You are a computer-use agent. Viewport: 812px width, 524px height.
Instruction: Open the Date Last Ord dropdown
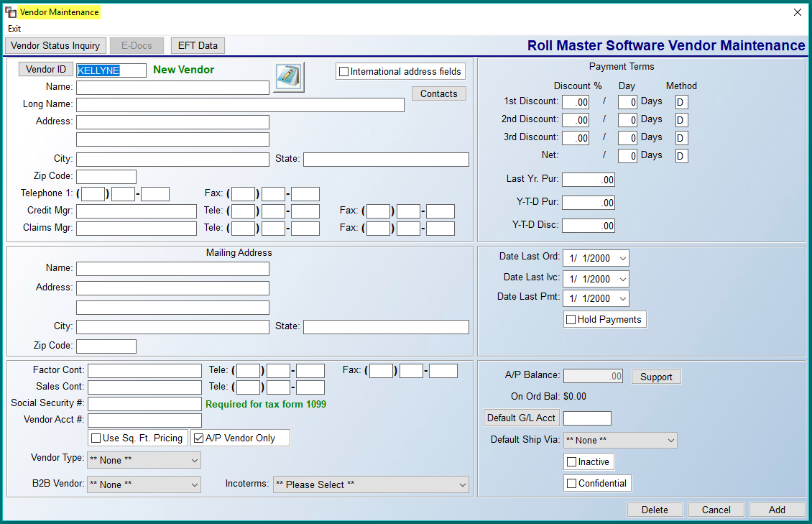[x=623, y=258]
